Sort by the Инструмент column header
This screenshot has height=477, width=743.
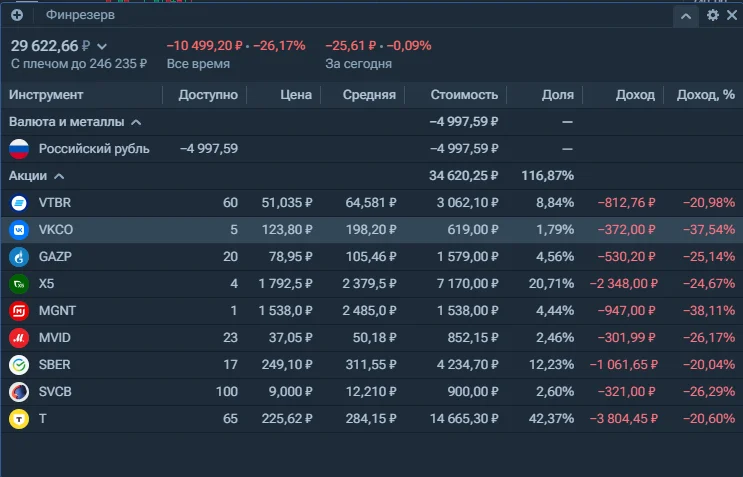(x=46, y=95)
